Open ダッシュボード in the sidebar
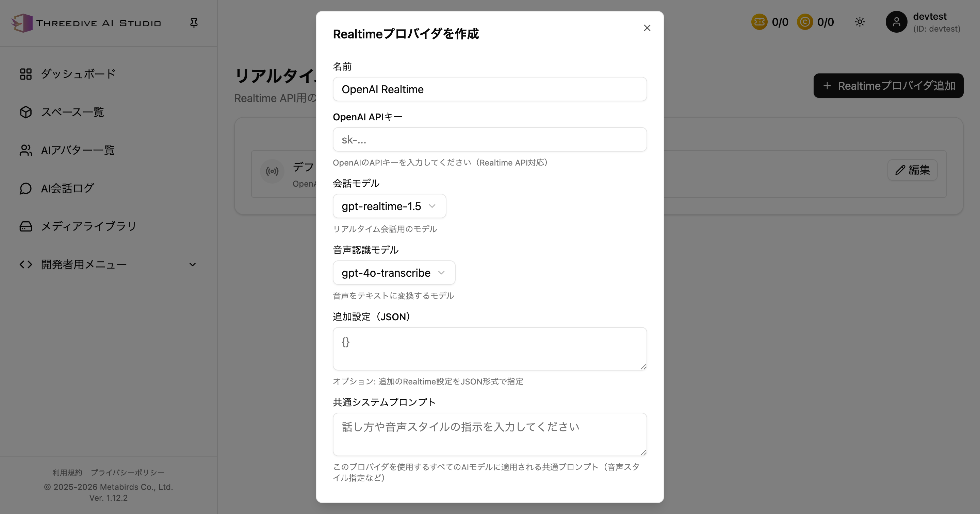The height and width of the screenshot is (514, 980). [109, 74]
